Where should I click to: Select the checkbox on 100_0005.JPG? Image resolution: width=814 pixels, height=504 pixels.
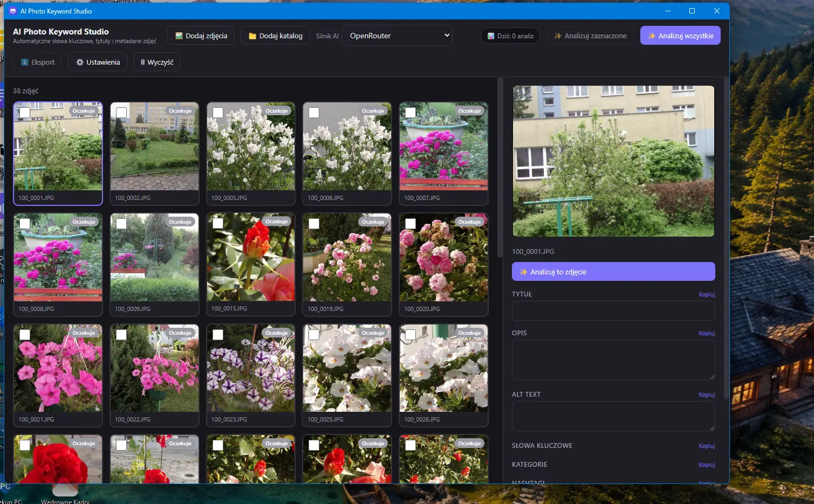click(x=218, y=113)
